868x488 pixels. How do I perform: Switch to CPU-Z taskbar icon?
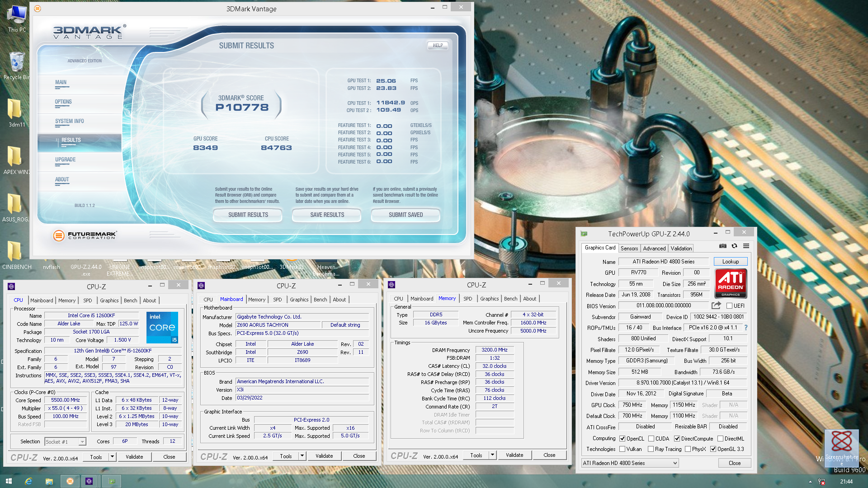(x=89, y=481)
